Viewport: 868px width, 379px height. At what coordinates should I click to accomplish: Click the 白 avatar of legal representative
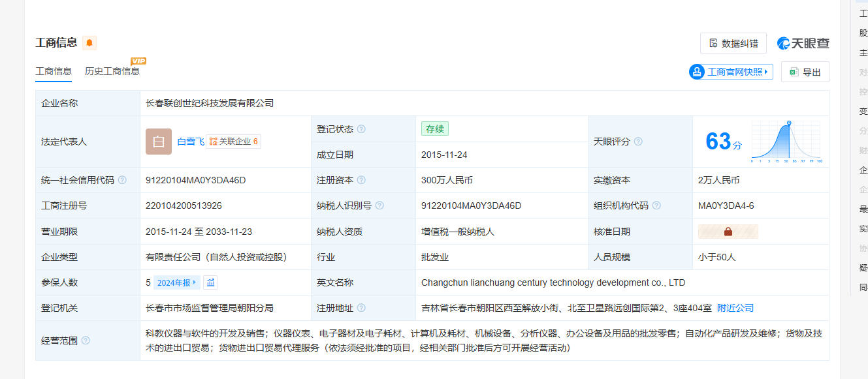[159, 142]
